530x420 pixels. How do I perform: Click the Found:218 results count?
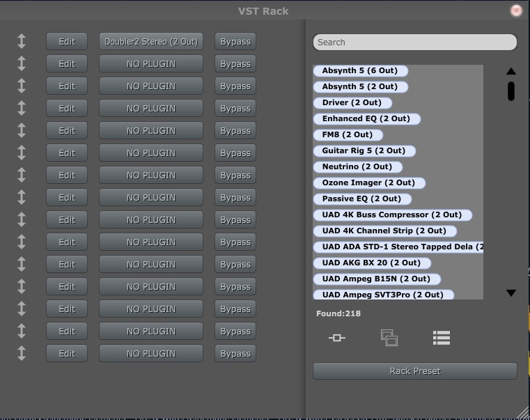point(338,313)
